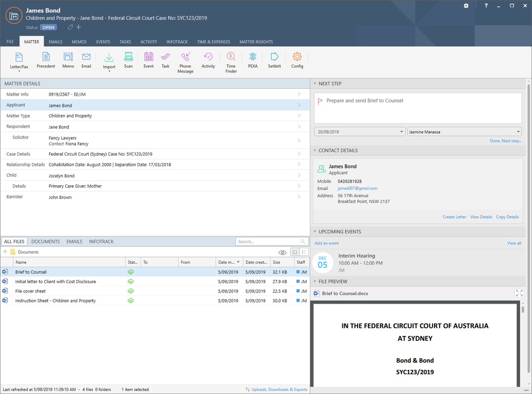The height and width of the screenshot is (394, 532).
Task: Click the Done. Next step link
Action: [506, 141]
